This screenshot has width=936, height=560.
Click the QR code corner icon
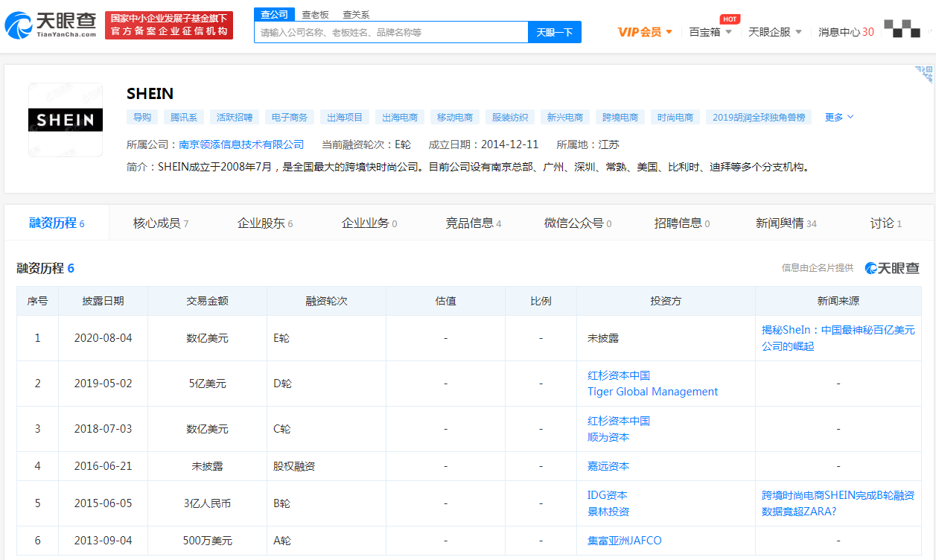pyautogui.click(x=924, y=74)
